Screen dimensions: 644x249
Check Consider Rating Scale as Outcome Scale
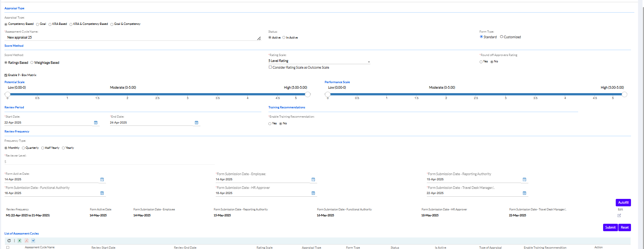tap(270, 68)
